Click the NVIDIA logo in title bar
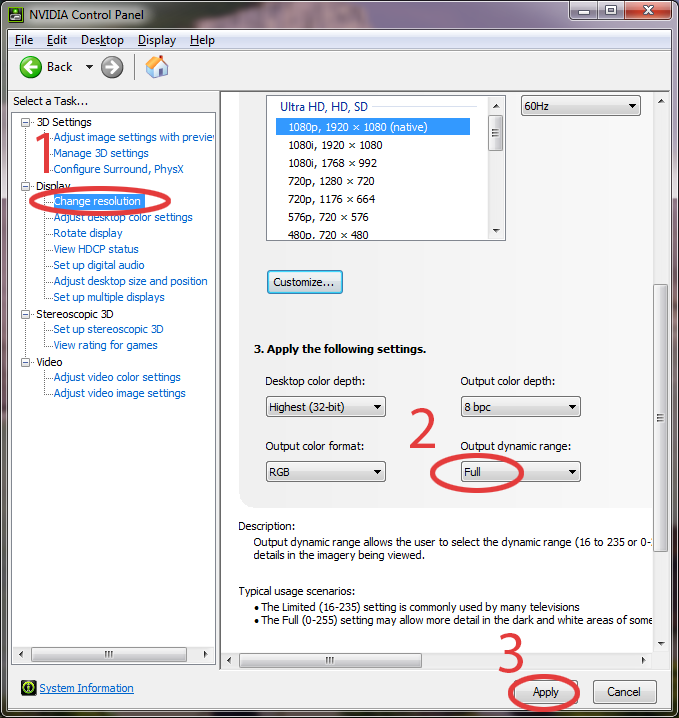Viewport: 679px width, 718px height. (16, 15)
